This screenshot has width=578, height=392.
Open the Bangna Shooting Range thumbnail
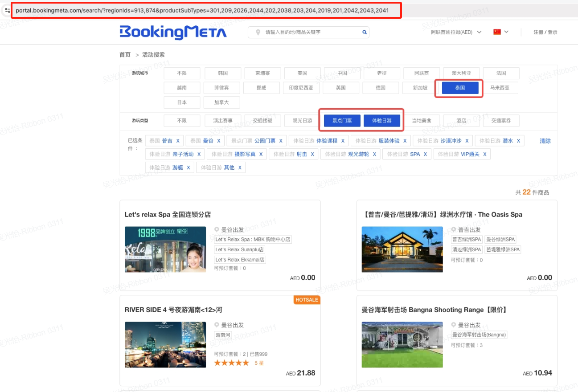pos(402,344)
